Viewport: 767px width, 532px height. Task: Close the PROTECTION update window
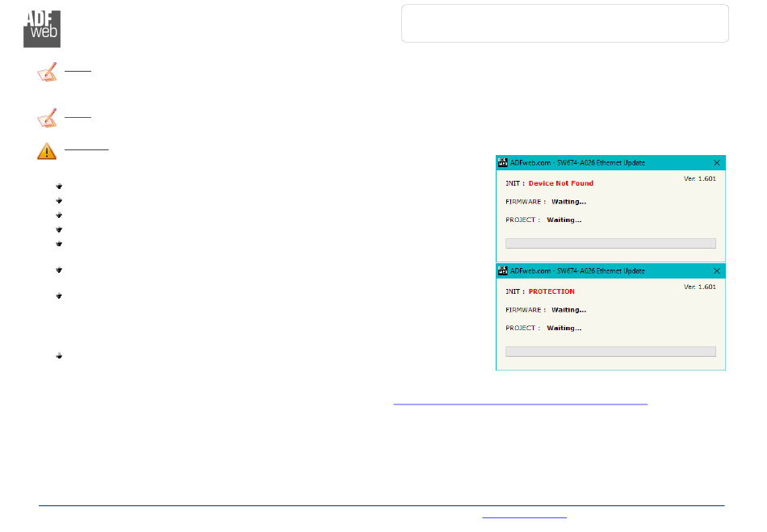tap(717, 271)
